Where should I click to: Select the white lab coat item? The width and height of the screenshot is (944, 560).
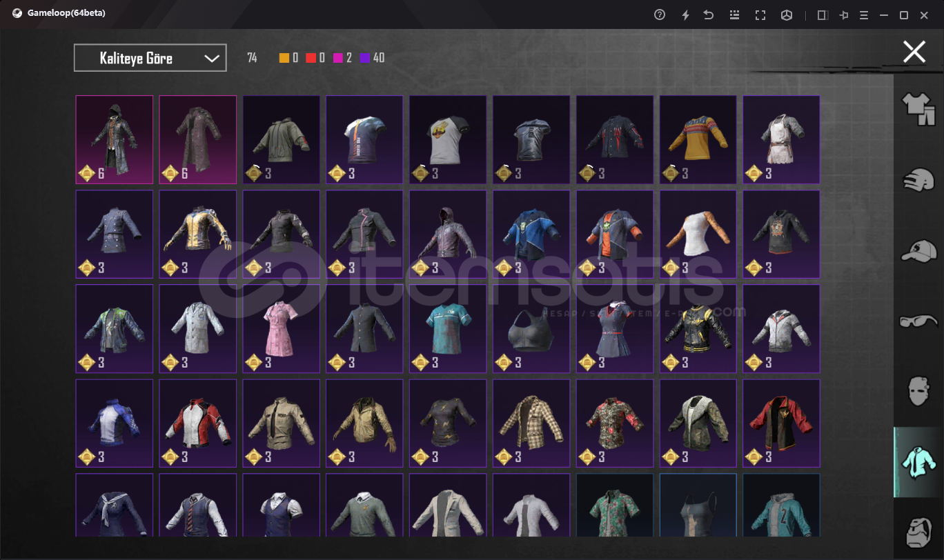pyautogui.click(x=198, y=329)
